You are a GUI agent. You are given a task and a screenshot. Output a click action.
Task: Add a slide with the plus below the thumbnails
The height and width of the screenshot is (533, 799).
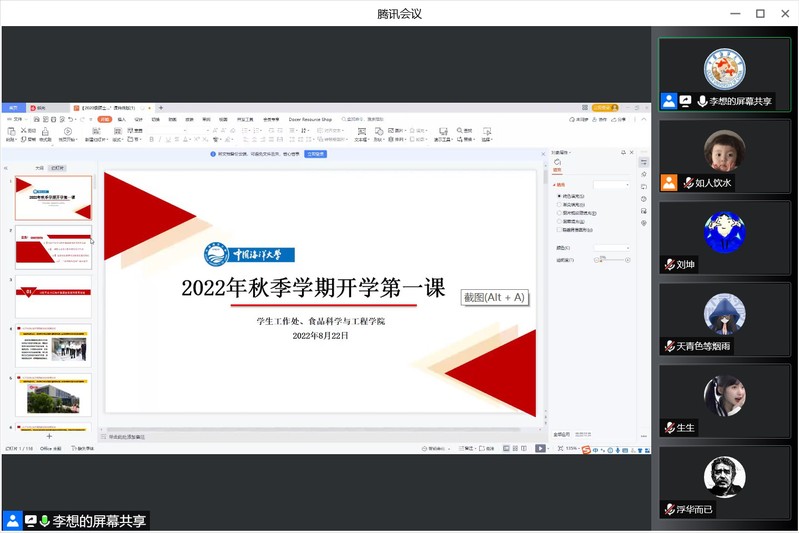(x=49, y=436)
